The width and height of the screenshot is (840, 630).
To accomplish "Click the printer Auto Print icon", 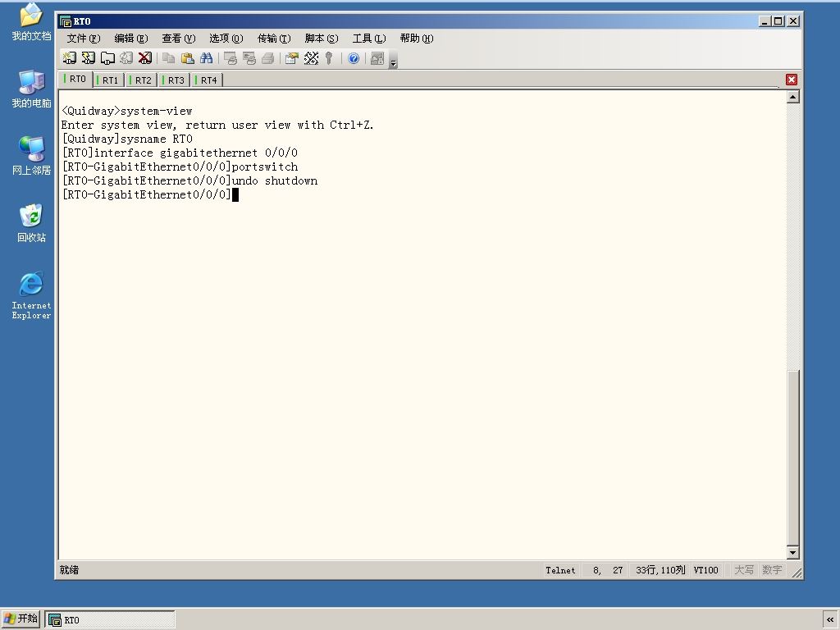I will (268, 58).
